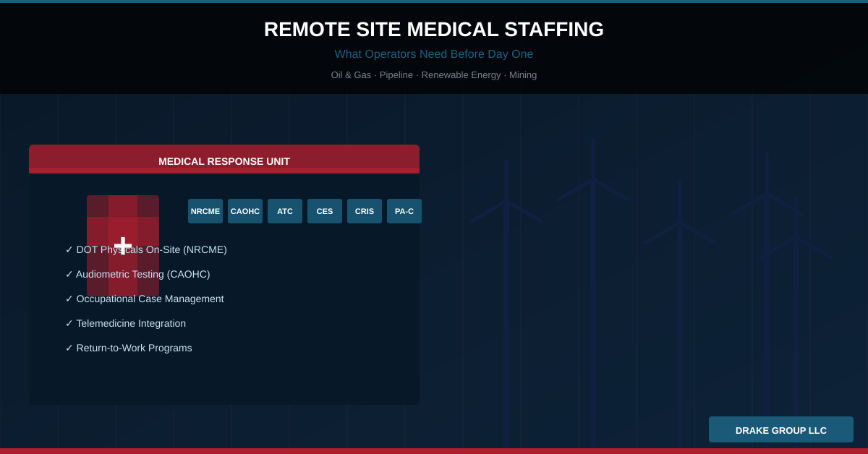The height and width of the screenshot is (454, 868).
Task: Click the Telemedicine Integration checklist item
Action: (126, 323)
